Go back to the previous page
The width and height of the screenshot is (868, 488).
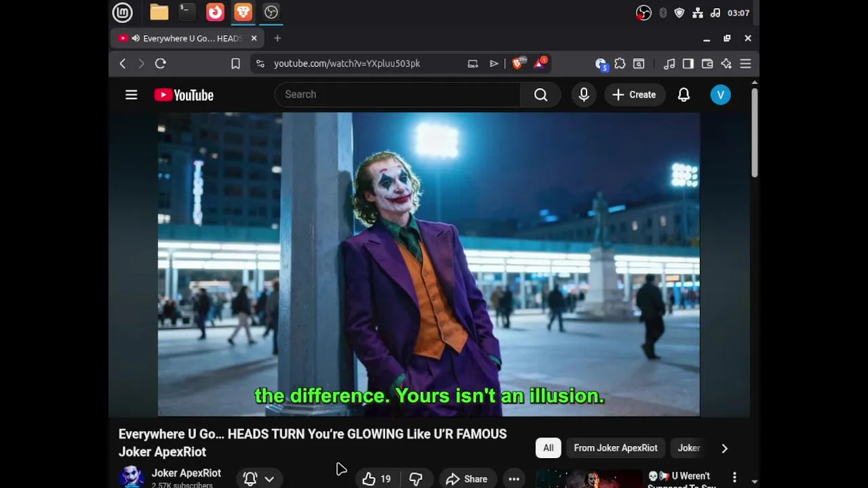point(123,63)
